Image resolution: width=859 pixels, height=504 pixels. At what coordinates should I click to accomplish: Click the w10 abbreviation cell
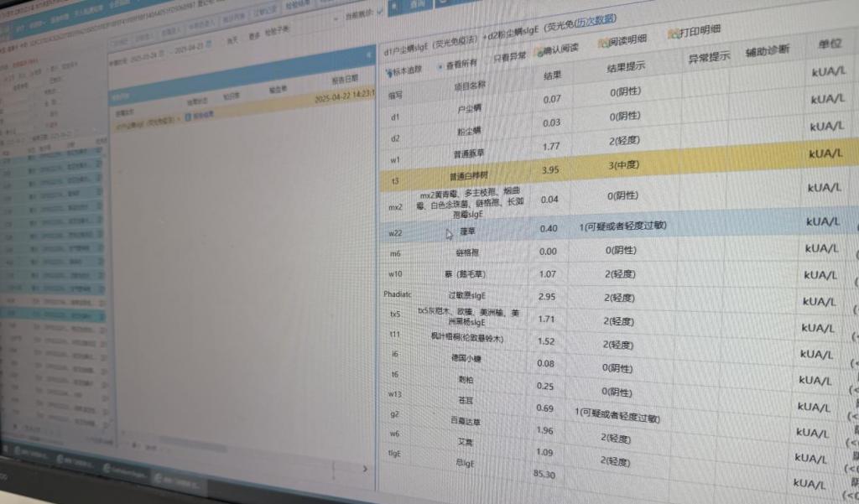(x=395, y=274)
